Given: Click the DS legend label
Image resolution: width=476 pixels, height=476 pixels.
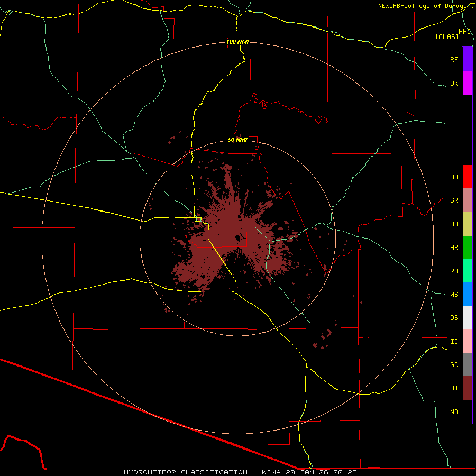Looking at the screenshot, I should point(454,318).
